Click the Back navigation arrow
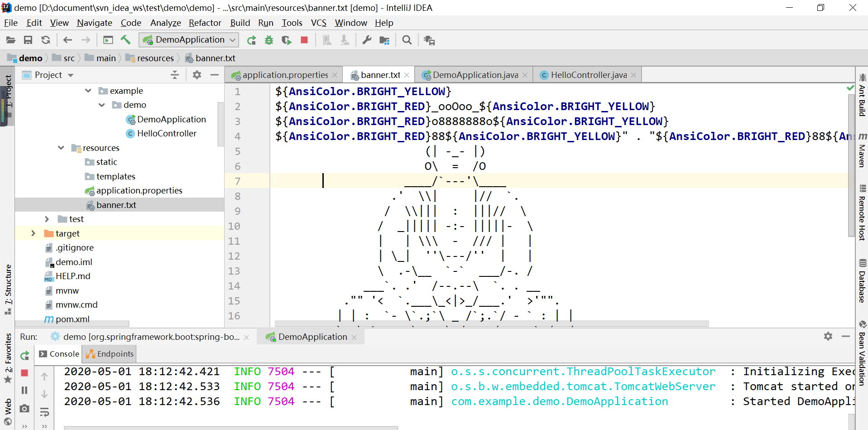The image size is (868, 430). 67,40
